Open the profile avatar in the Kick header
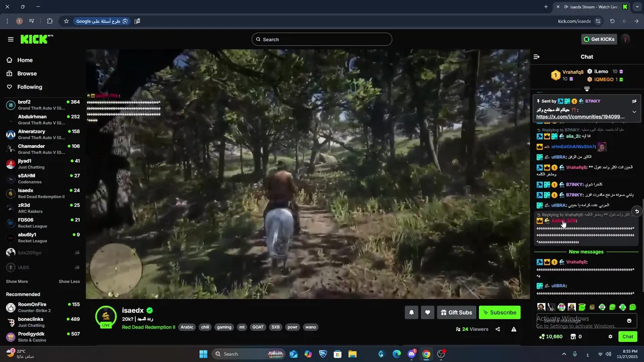Viewport: 644px width, 362px height. pyautogui.click(x=625, y=39)
